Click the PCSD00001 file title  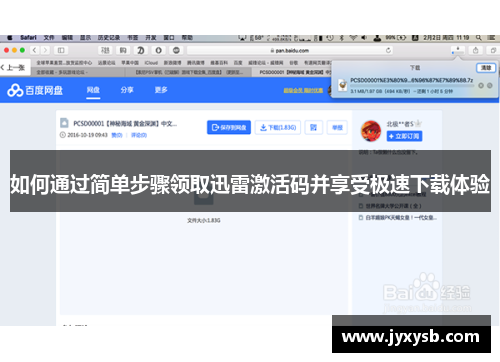click(x=125, y=124)
